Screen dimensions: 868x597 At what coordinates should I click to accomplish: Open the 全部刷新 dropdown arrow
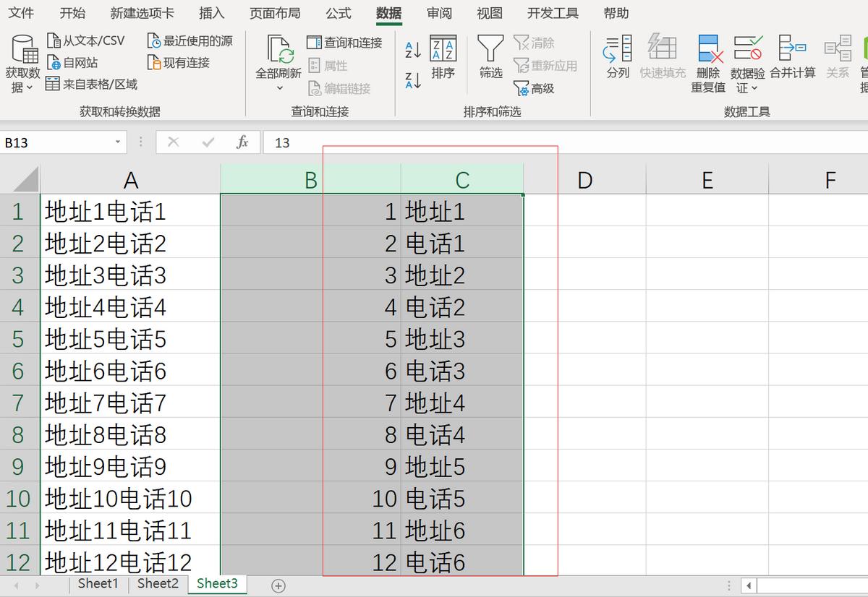279,88
